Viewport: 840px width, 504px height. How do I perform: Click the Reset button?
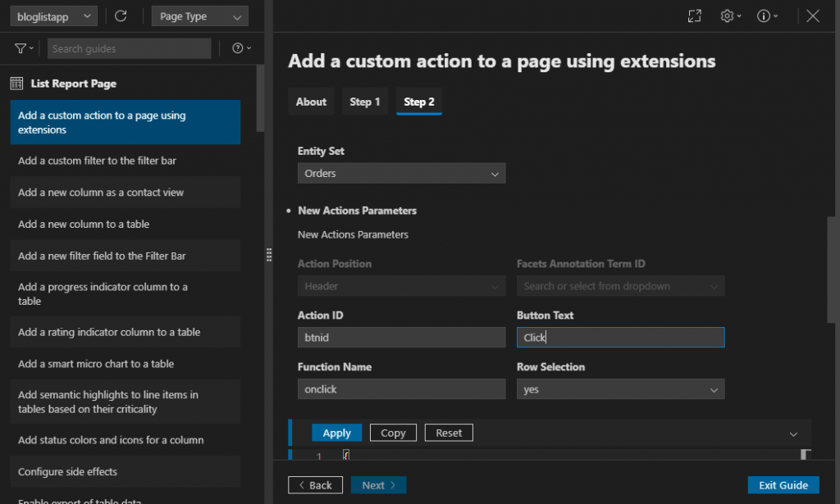coord(449,433)
